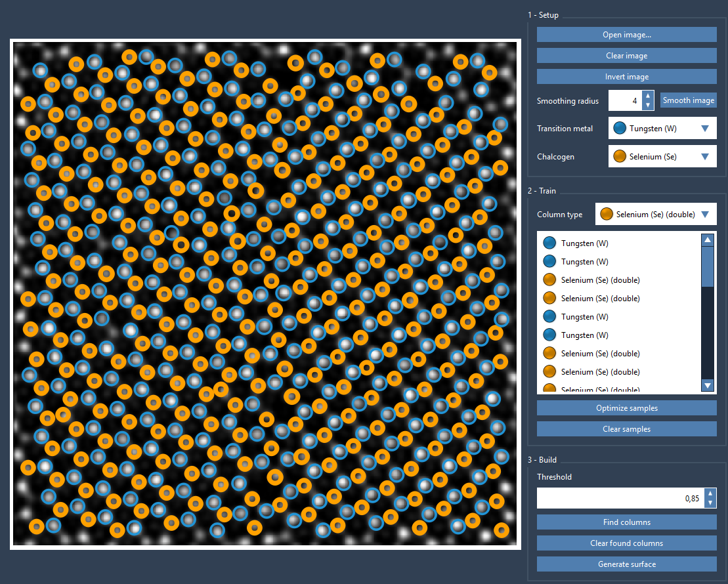Apply smoothing with Smooth image button

688,100
